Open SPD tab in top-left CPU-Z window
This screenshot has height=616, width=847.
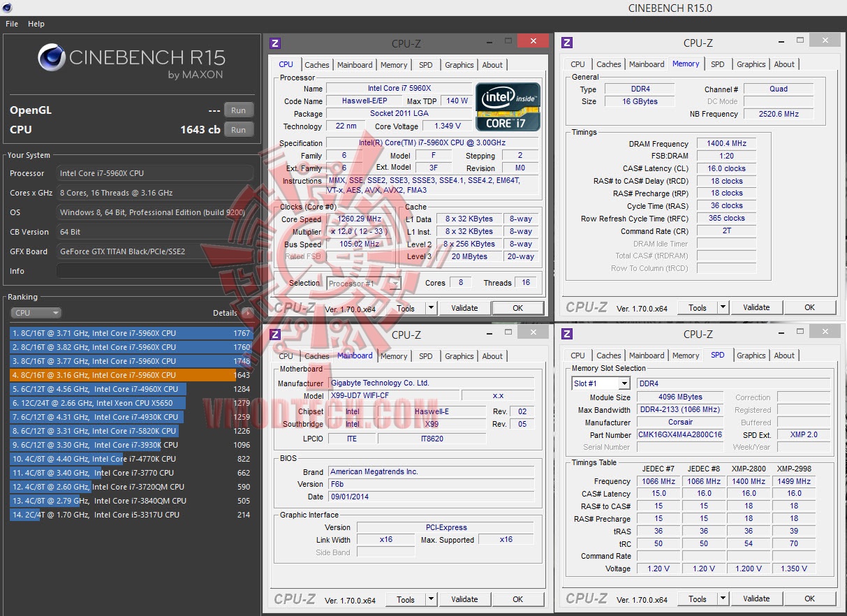point(426,65)
